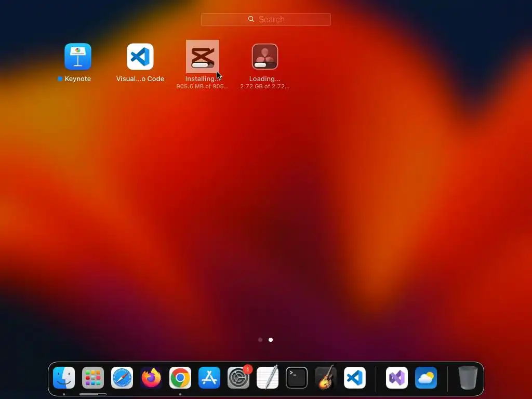Screen dimensions: 532x399
Task: Launch Terminal from the Dock
Action: click(x=297, y=378)
